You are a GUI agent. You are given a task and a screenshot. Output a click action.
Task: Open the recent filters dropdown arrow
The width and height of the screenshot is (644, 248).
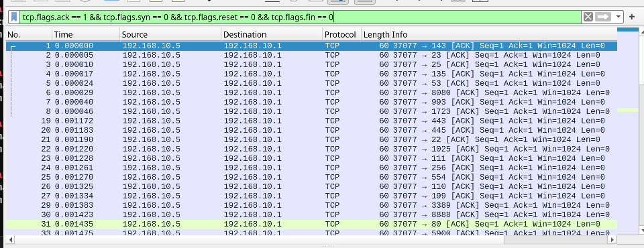click(619, 17)
